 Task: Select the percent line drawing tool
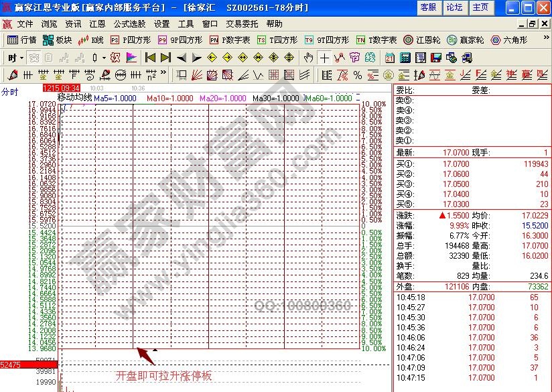pyautogui.click(x=357, y=74)
